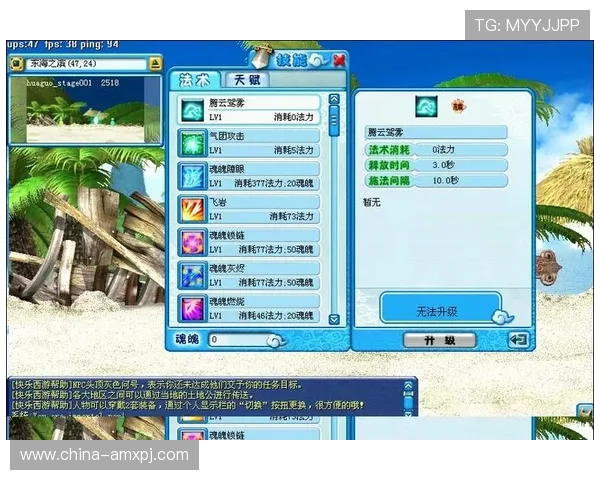Switch to the 法术 tab
The width and height of the screenshot is (600, 480).
point(194,80)
